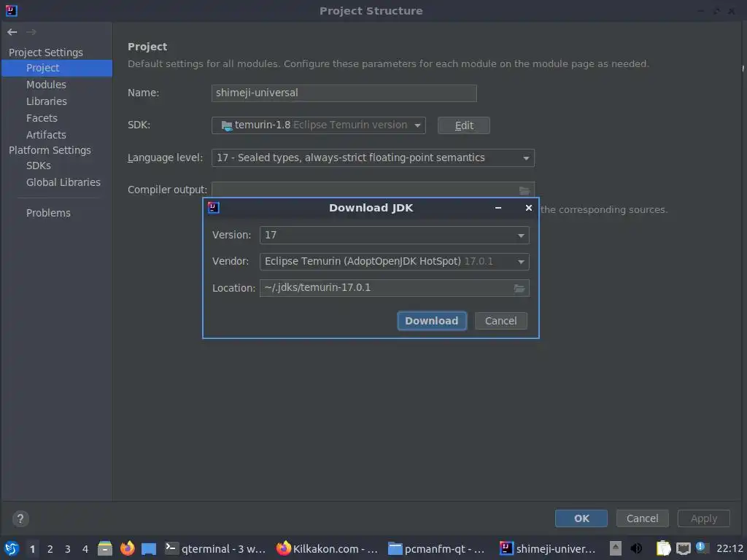The height and width of the screenshot is (560, 747).
Task: Cancel the Download JDK dialog
Action: 500,321
